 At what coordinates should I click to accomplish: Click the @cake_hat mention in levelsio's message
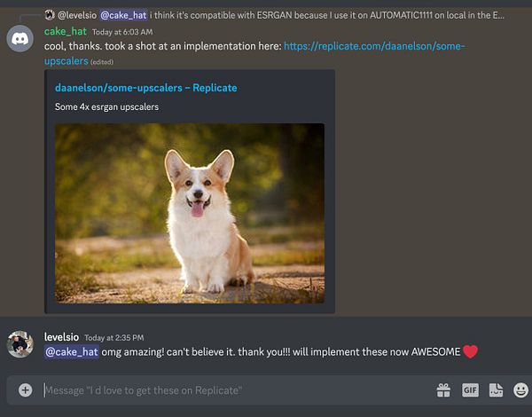click(71, 352)
